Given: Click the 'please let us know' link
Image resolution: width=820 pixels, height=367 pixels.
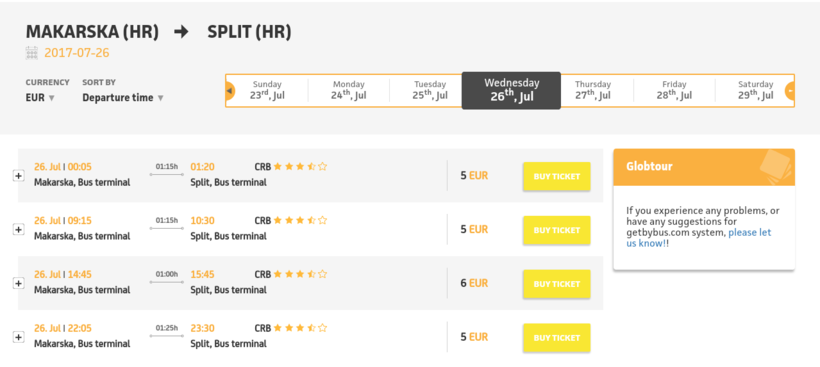Looking at the screenshot, I should pyautogui.click(x=699, y=238).
